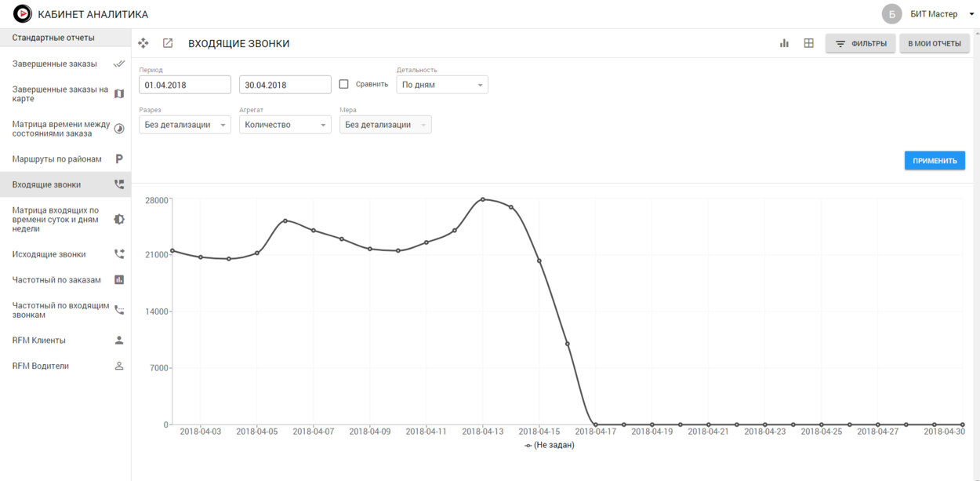Click the Кабинет Аналитика logo icon
Screen dimensions: 980x481
(x=23, y=14)
